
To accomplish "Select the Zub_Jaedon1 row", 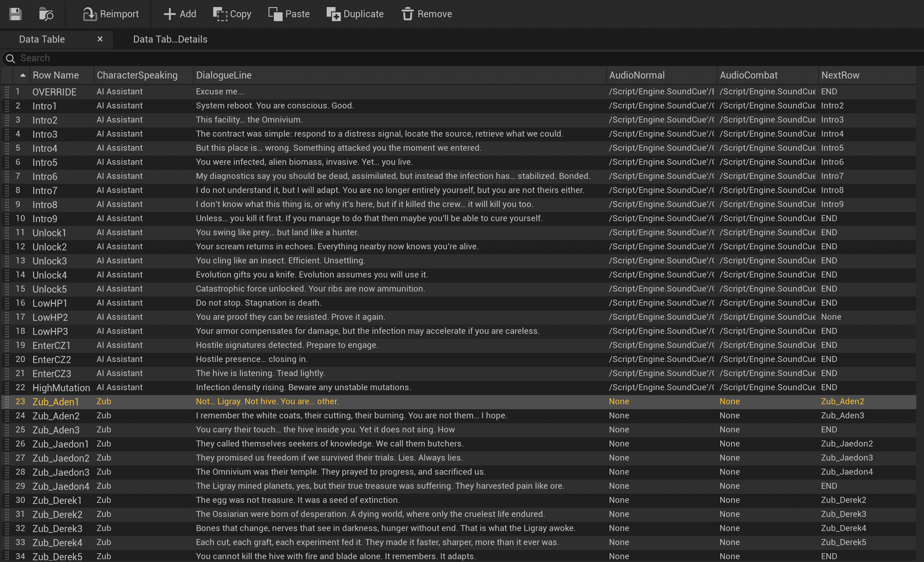I will 60,444.
